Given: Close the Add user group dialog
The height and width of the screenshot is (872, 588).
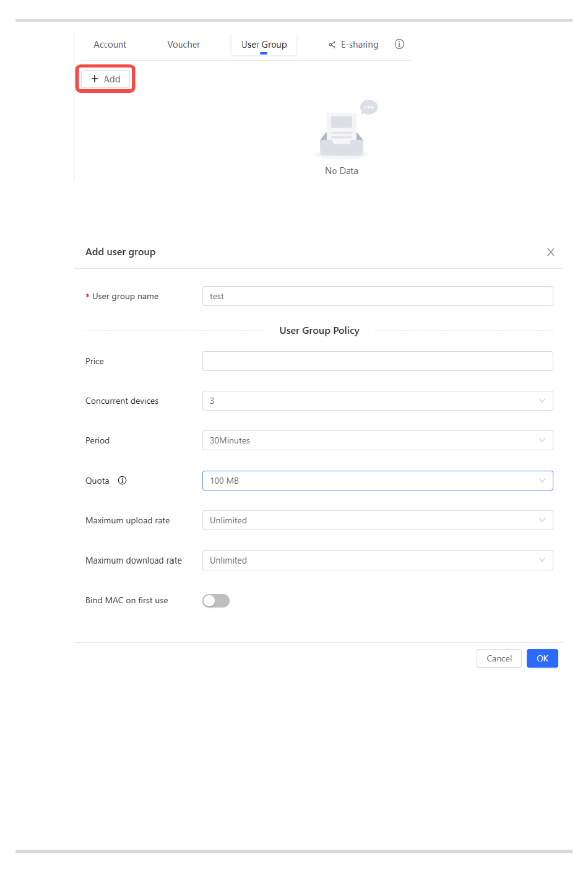Looking at the screenshot, I should pos(550,252).
